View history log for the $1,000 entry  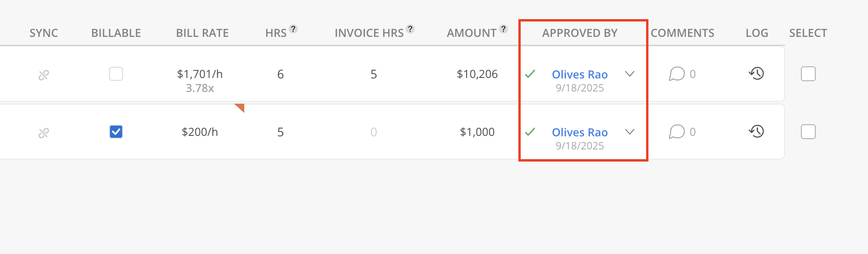click(756, 131)
